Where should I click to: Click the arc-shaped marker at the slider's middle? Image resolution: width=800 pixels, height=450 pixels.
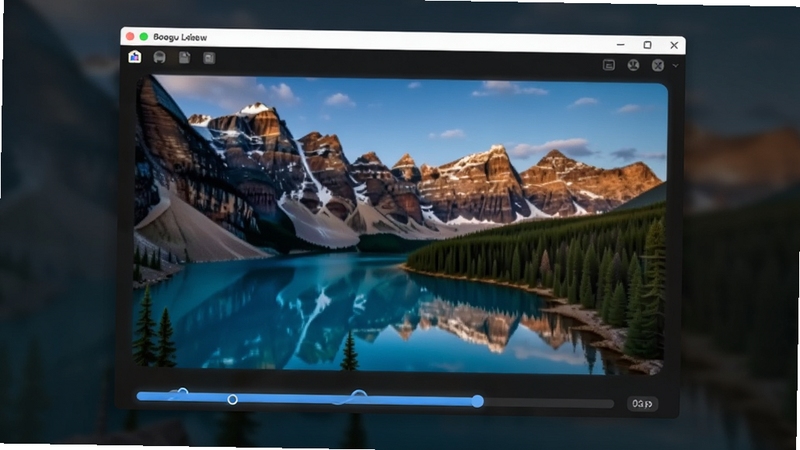coord(359,393)
